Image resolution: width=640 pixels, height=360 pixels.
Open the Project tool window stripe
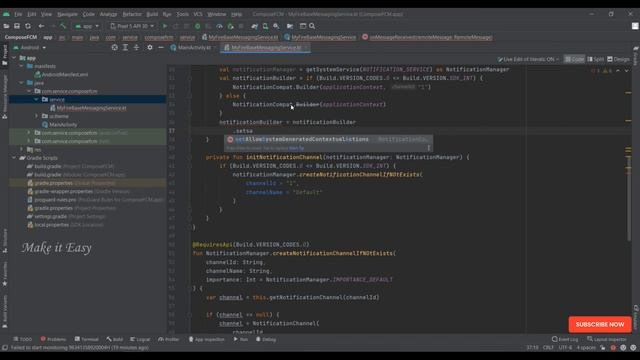(4, 55)
